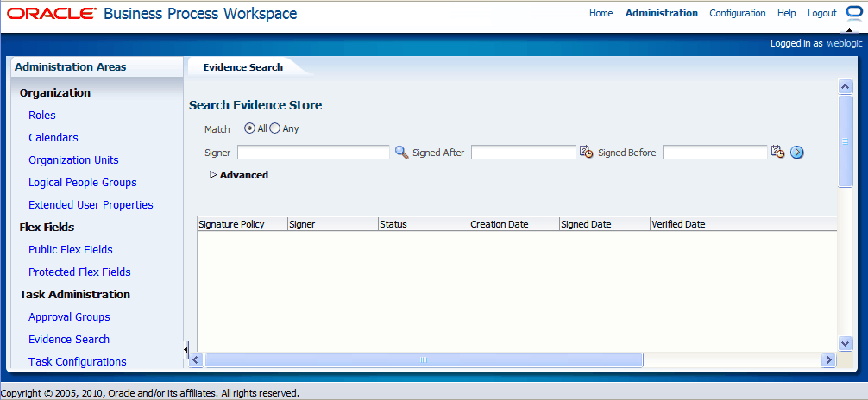
Task: Click into the Signer input field
Action: (x=313, y=152)
